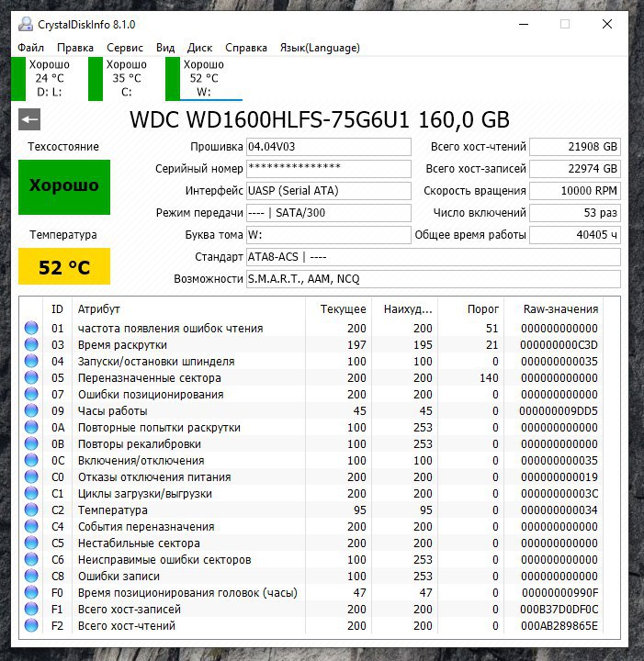Open the Сервис menu

point(125,48)
